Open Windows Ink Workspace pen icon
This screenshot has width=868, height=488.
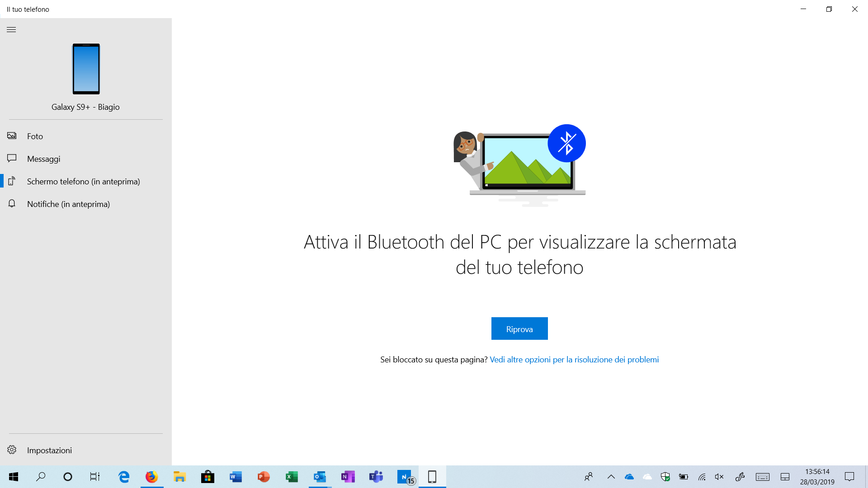740,477
